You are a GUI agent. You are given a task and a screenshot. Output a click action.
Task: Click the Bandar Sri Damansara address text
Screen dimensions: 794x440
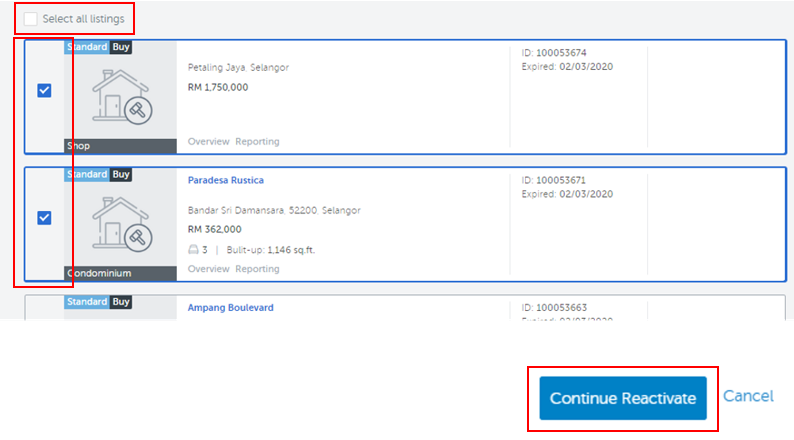(x=274, y=210)
